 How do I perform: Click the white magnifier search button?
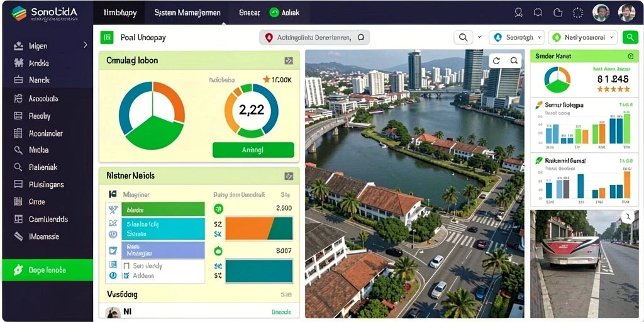pyautogui.click(x=463, y=37)
